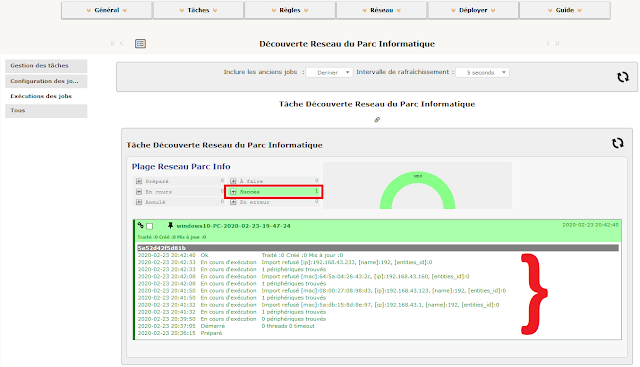Screen dimensions: 640x367
Task: Click refresh icon in the filter bar
Action: 623,77
